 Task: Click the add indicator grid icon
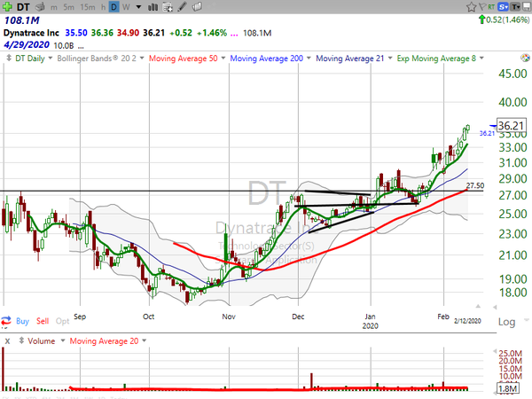(168, 7)
